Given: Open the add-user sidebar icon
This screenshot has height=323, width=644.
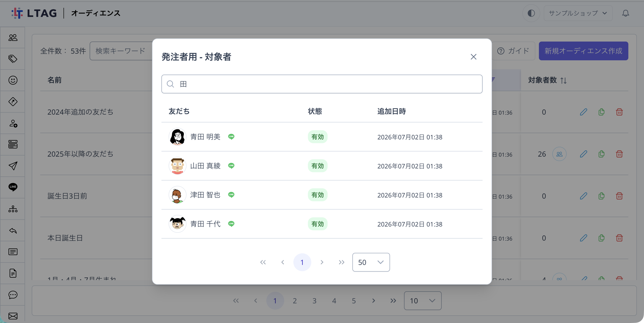Looking at the screenshot, I should point(13,123).
